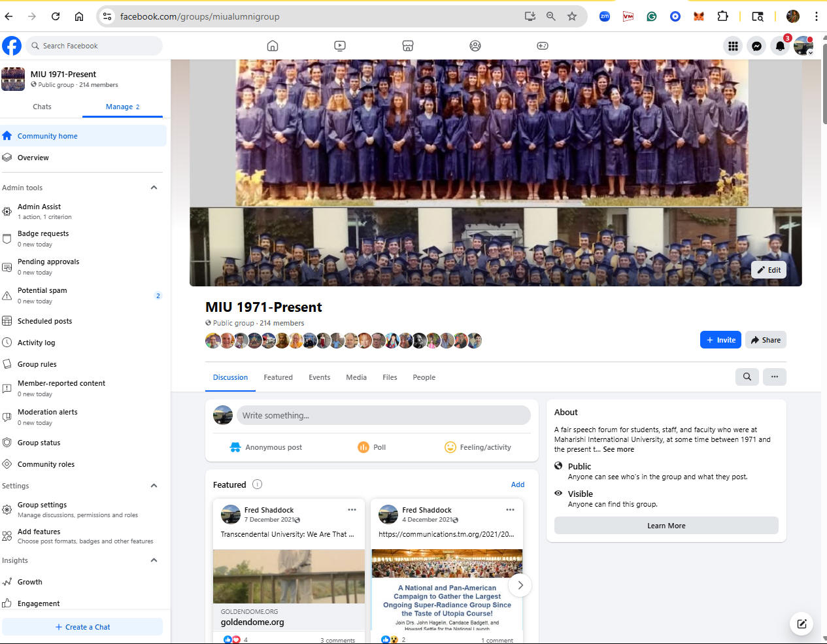Add a Feeling/activity
The width and height of the screenshot is (827, 644).
[x=478, y=447]
